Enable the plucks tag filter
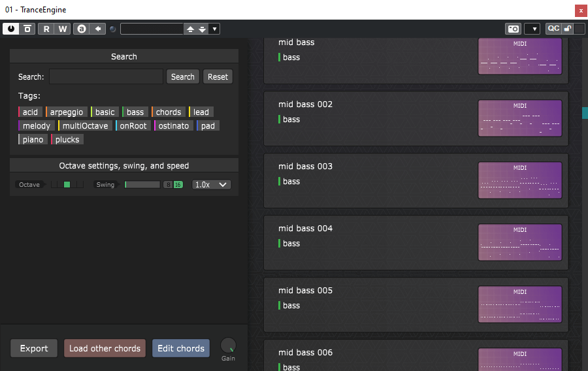This screenshot has width=588, height=371. click(67, 140)
